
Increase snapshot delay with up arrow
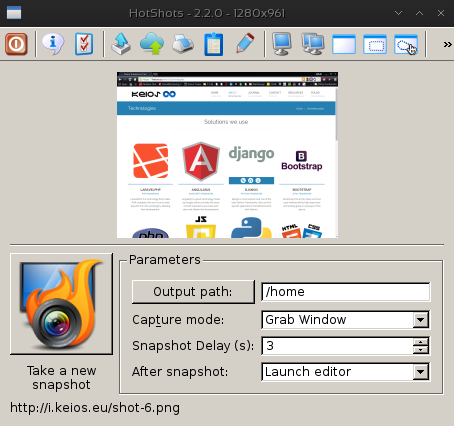(x=421, y=342)
